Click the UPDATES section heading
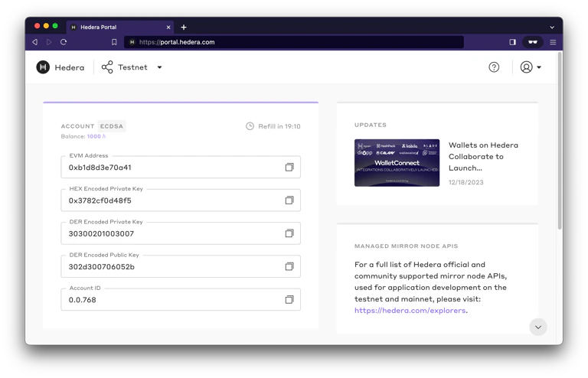 [x=371, y=125]
